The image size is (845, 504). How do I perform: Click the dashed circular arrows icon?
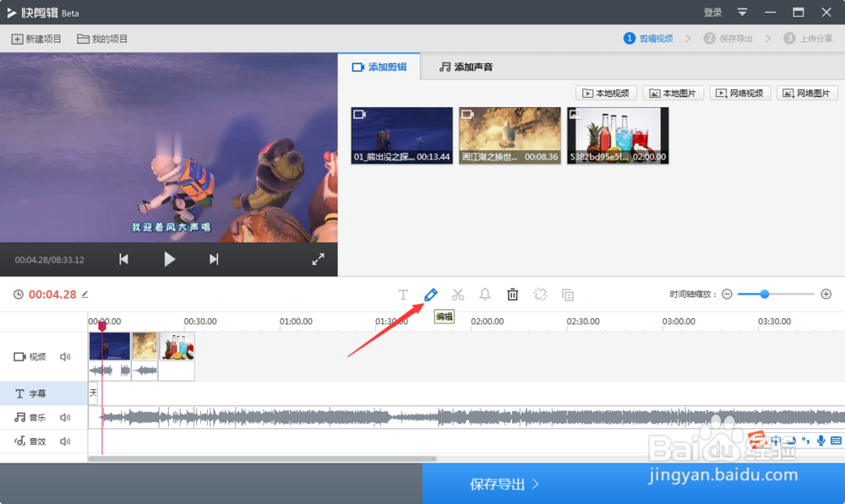tap(540, 295)
